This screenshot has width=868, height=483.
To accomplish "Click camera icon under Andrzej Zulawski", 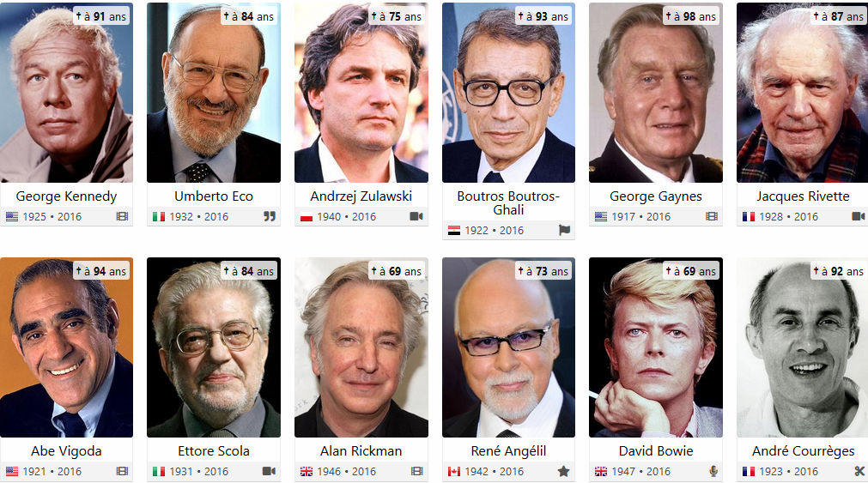I will pos(416,216).
